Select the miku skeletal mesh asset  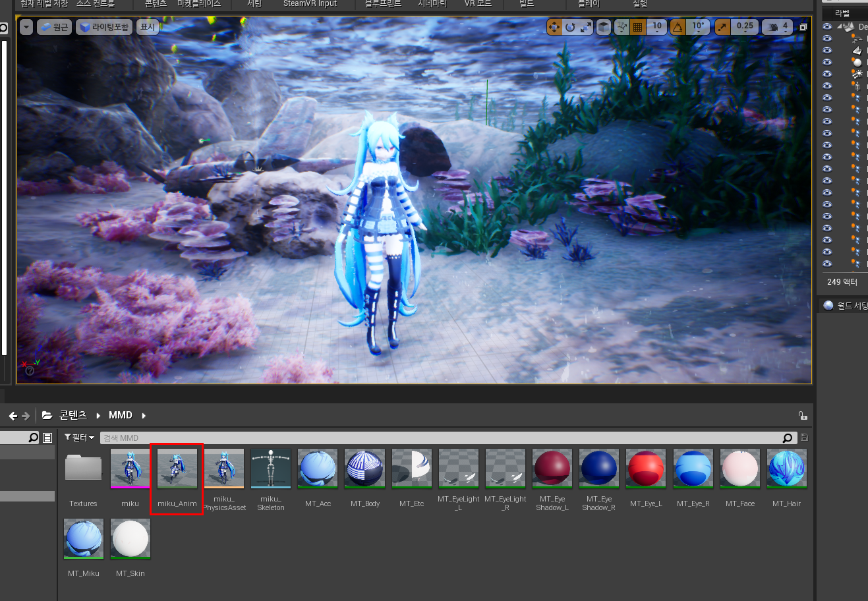130,479
